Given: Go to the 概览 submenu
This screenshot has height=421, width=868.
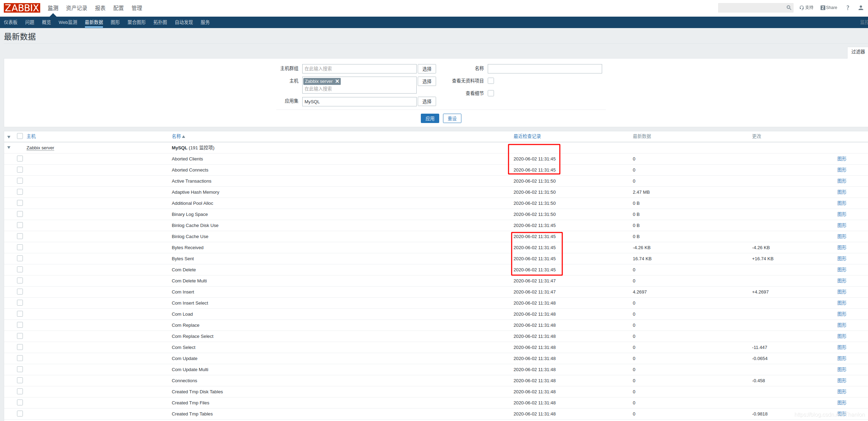Looking at the screenshot, I should (x=46, y=22).
